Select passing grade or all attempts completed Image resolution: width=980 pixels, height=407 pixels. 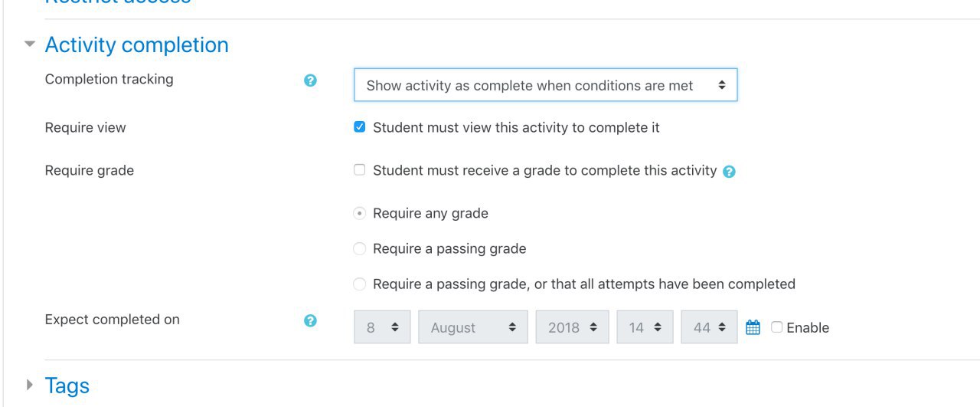(360, 284)
